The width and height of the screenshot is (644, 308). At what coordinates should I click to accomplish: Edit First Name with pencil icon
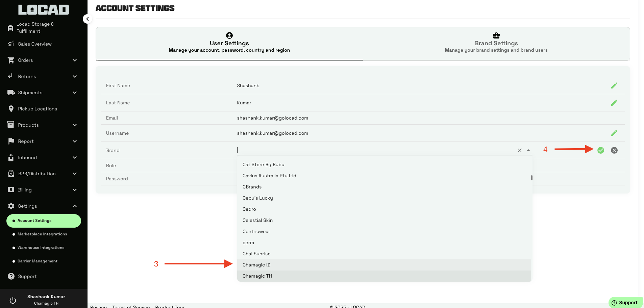pyautogui.click(x=614, y=85)
